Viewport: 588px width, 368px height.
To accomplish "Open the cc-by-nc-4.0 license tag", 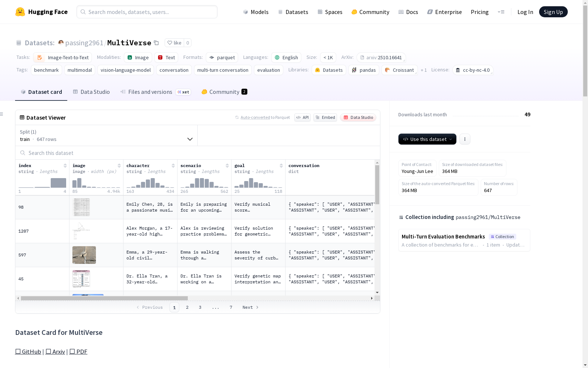I will click(473, 70).
